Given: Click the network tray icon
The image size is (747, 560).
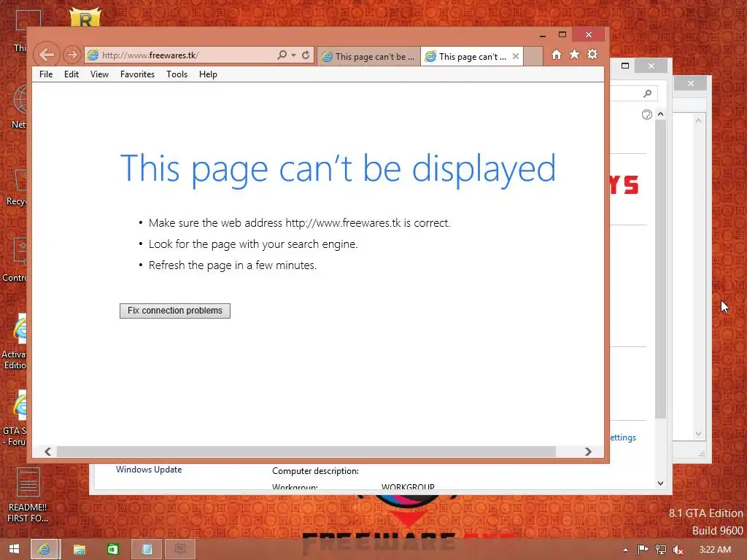Looking at the screenshot, I should (x=661, y=550).
